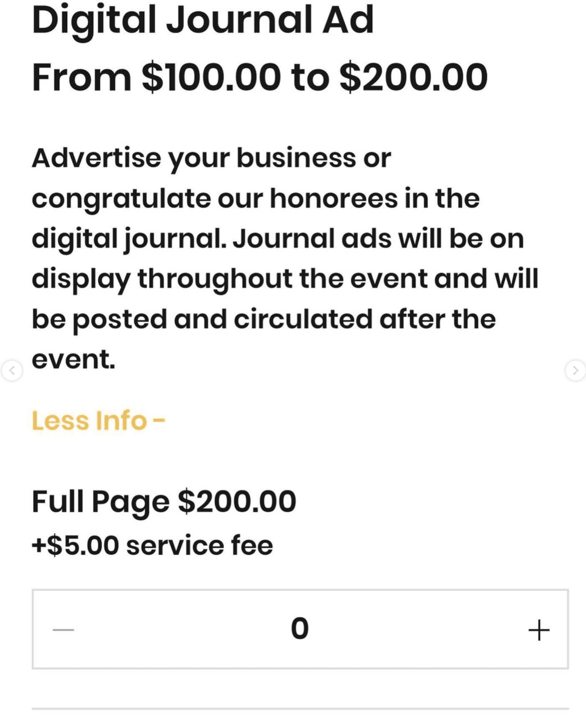The image size is (586, 728).
Task: Click the horizontal divider below the quantity box
Action: pos(300,708)
